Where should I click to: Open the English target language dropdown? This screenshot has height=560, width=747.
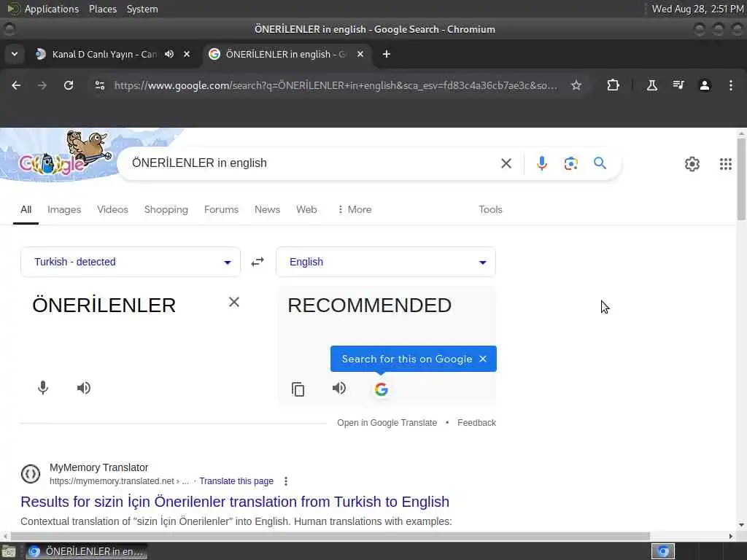pyautogui.click(x=386, y=262)
